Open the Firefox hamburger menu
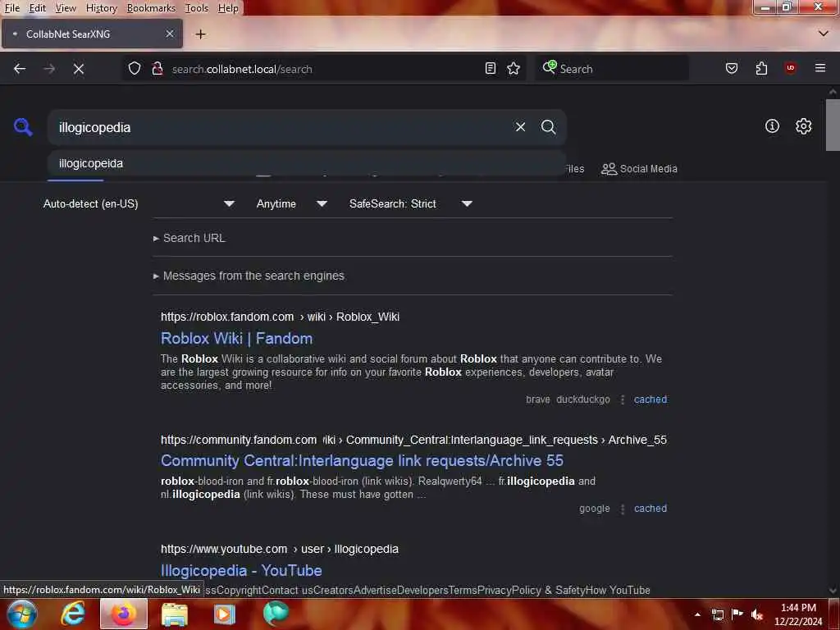The height and width of the screenshot is (630, 840). click(x=820, y=68)
